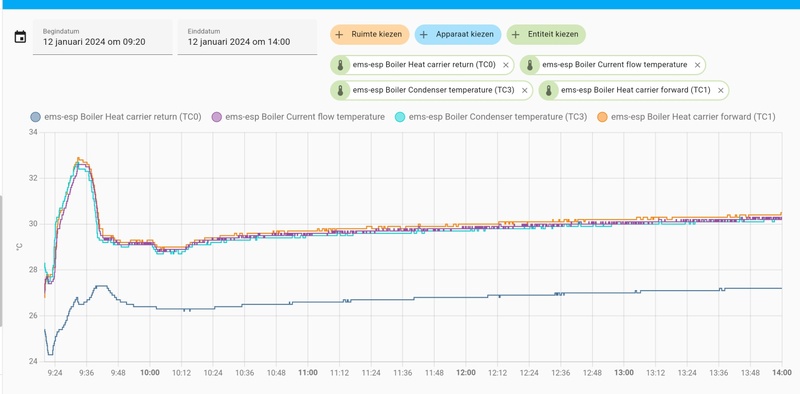The width and height of the screenshot is (800, 394).
Task: Remove Condenser temperature (TC3) chip
Action: pos(524,90)
